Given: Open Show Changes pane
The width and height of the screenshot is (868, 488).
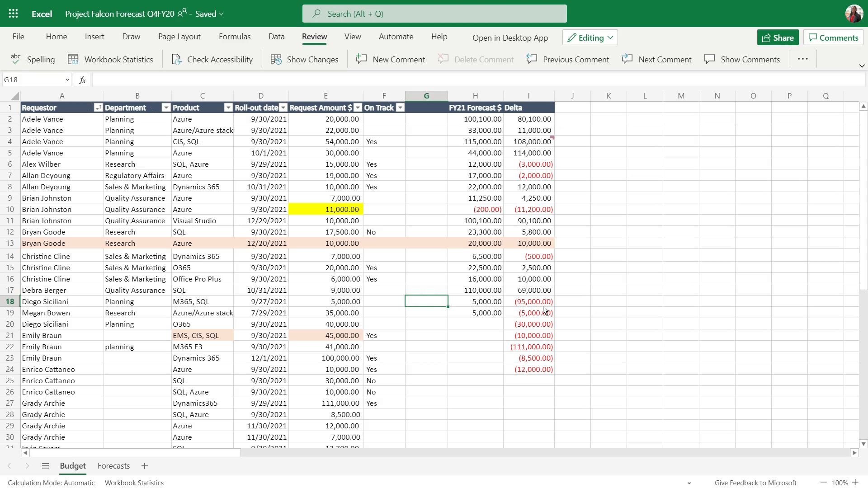Looking at the screenshot, I should [x=304, y=59].
